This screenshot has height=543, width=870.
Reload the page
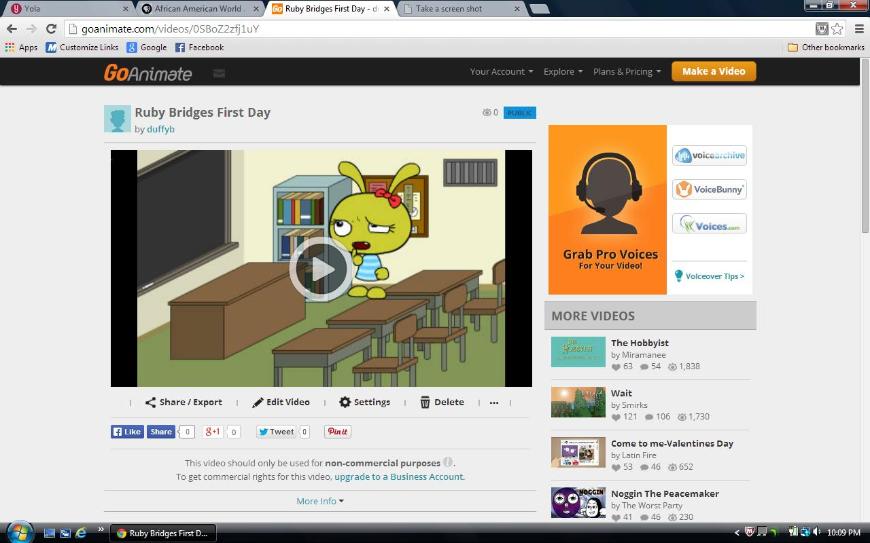tap(51, 29)
